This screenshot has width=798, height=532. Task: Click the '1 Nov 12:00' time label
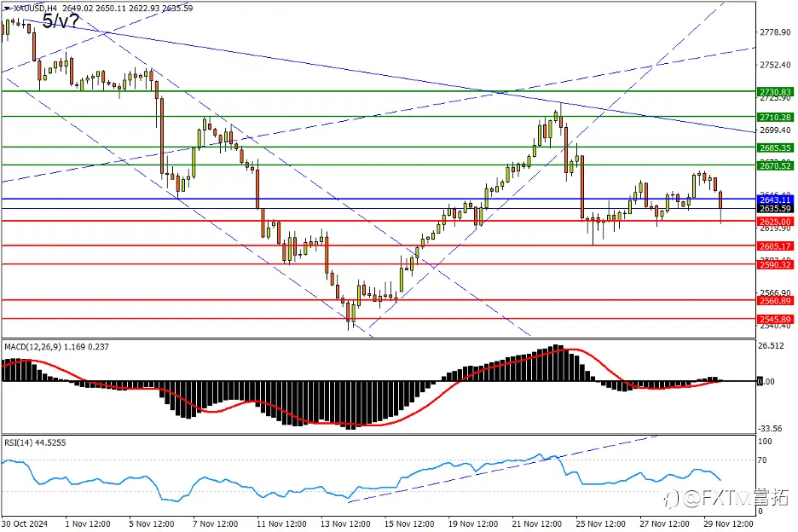coord(88,523)
